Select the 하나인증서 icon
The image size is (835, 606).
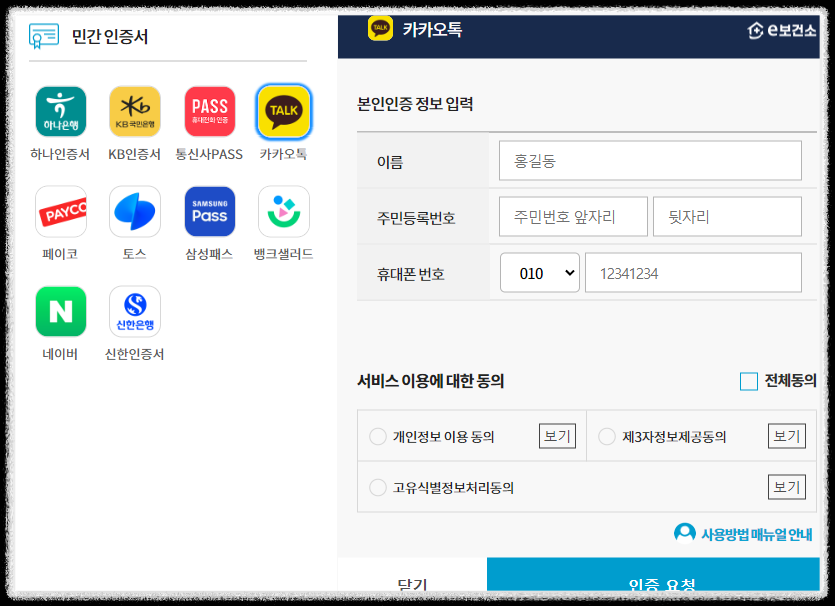point(61,111)
